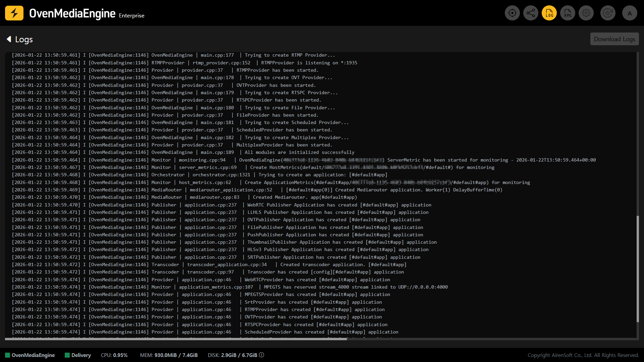Open the target/monitoring icon in header

(512, 13)
